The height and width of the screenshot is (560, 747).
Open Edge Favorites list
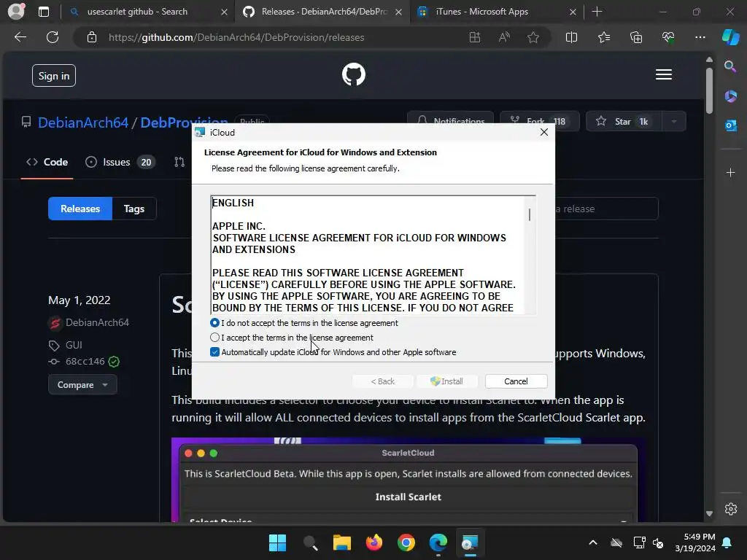[603, 37]
